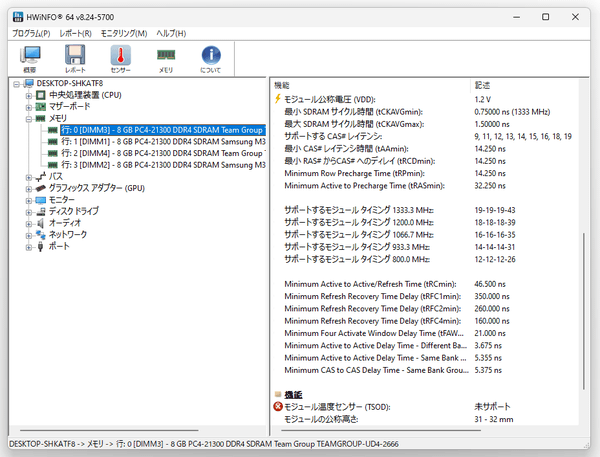
Task: Expand the モニター tree node
Action: pos(29,201)
